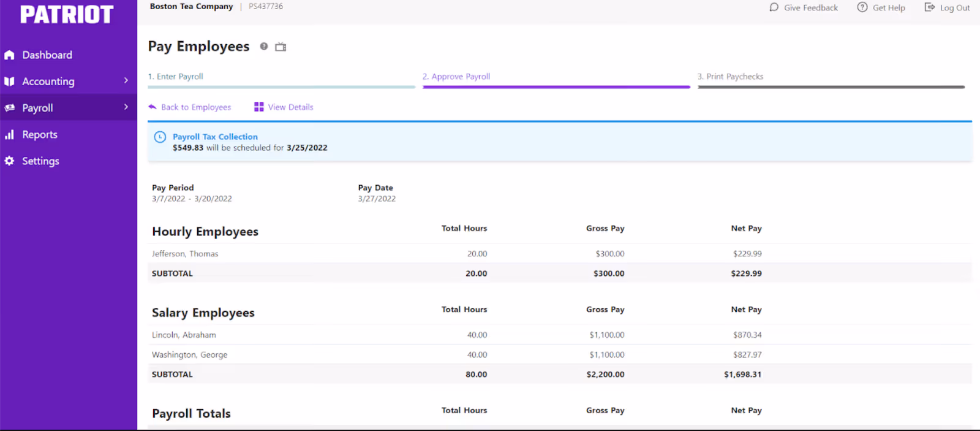Screen dimensions: 980x431
Task: Click the Washington, George row name
Action: point(189,355)
